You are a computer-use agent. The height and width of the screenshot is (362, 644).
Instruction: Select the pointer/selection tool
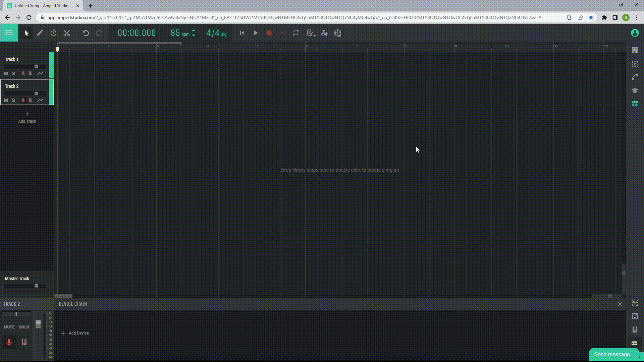click(x=26, y=33)
